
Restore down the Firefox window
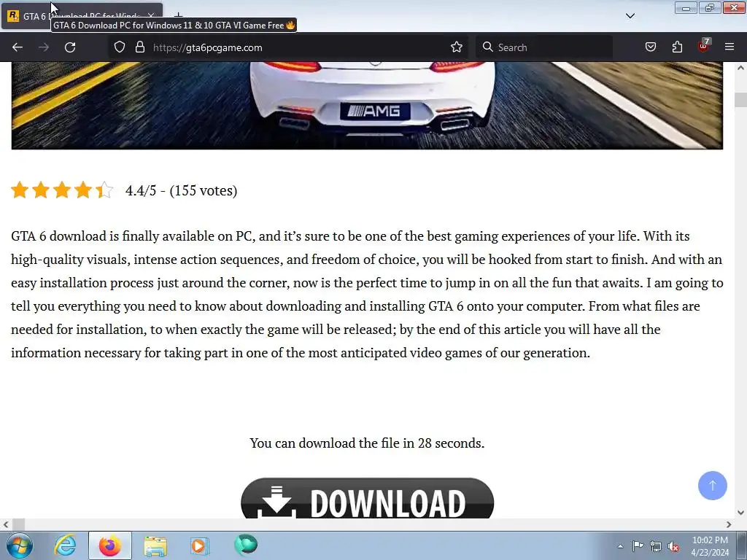pos(709,7)
